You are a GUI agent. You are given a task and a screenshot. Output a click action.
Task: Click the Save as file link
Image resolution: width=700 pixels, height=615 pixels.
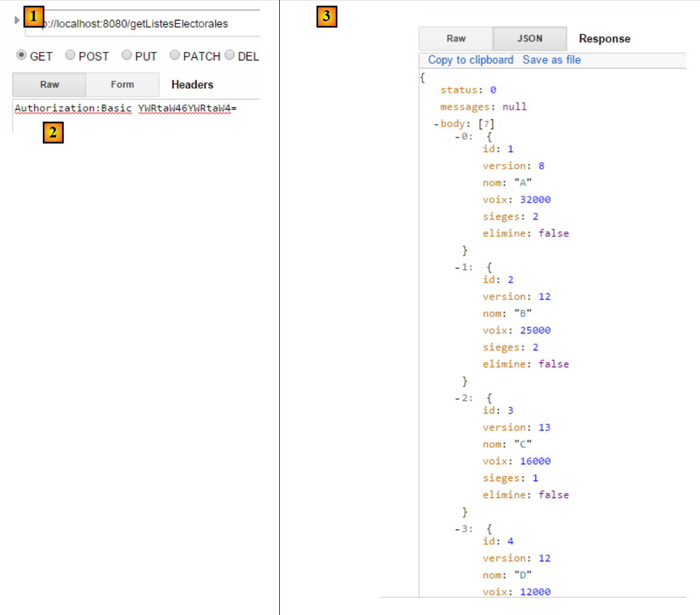(x=552, y=60)
